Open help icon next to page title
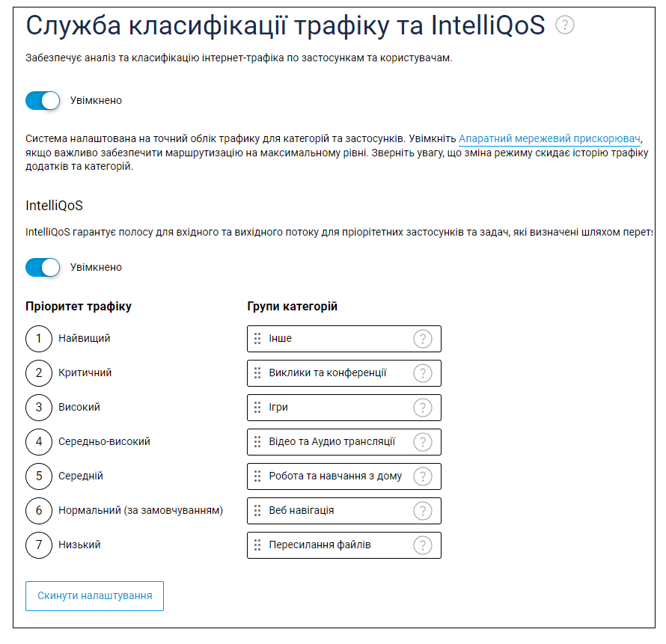Viewport: 666px width, 644px height. [565, 25]
